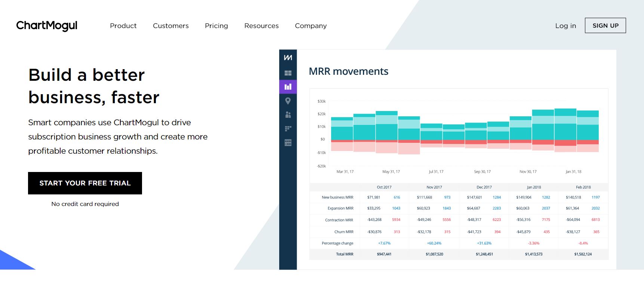644x289 pixels.
Task: Click the 973 count in Nov 2017
Action: pyautogui.click(x=447, y=197)
